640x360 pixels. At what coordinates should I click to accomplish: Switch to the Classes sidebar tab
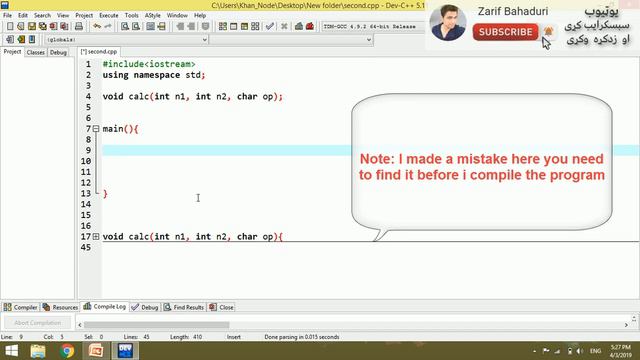click(36, 52)
